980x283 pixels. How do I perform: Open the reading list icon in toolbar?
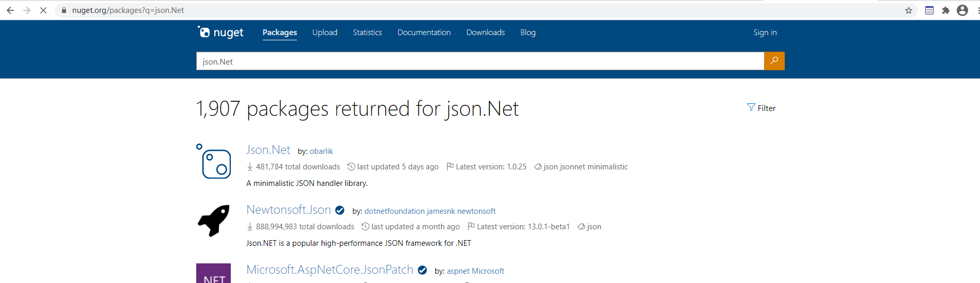point(929,10)
